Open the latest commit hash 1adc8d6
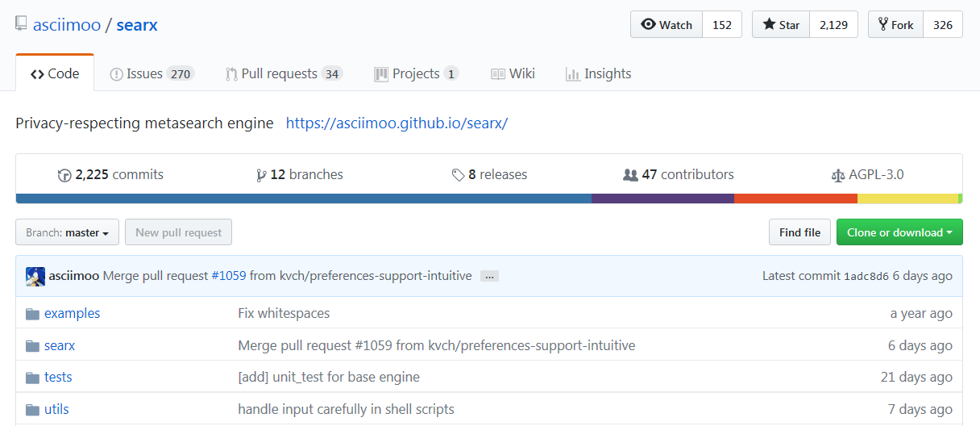980x426 pixels. coord(866,276)
